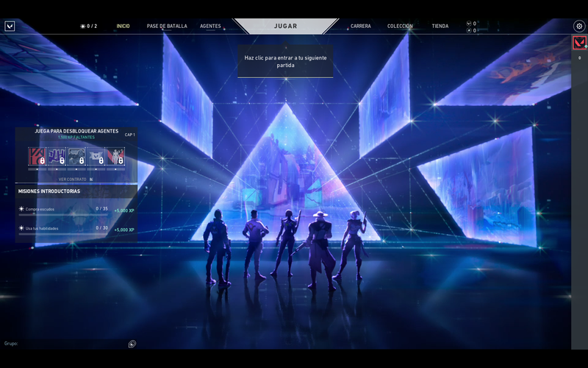Click the +5,000 XP reward for Usa tus habilidades
The width and height of the screenshot is (588, 368).
tap(124, 230)
